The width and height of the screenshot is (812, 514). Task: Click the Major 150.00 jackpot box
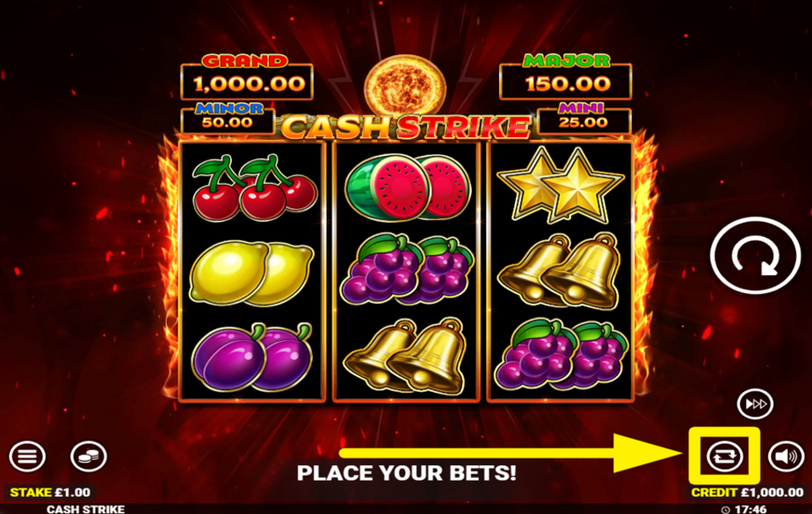pyautogui.click(x=566, y=78)
